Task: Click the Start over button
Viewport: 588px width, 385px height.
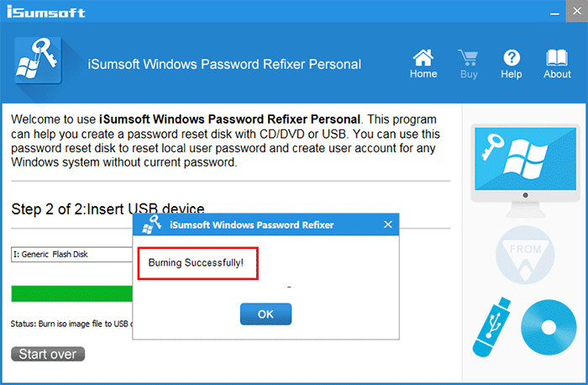Action: coord(48,354)
